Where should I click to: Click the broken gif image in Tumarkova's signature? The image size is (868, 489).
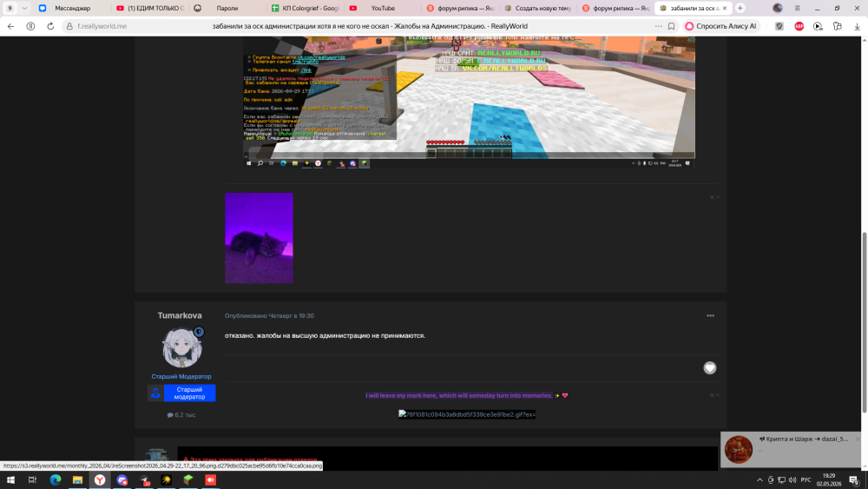coord(467,414)
